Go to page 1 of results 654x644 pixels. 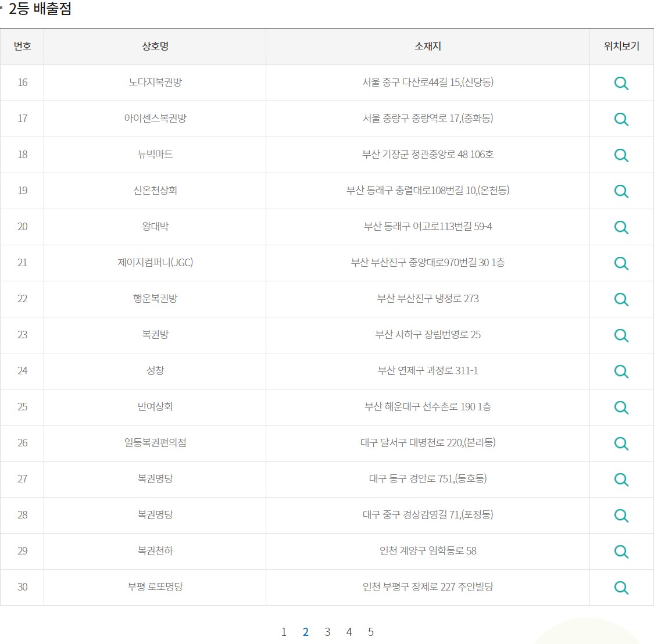(x=284, y=632)
